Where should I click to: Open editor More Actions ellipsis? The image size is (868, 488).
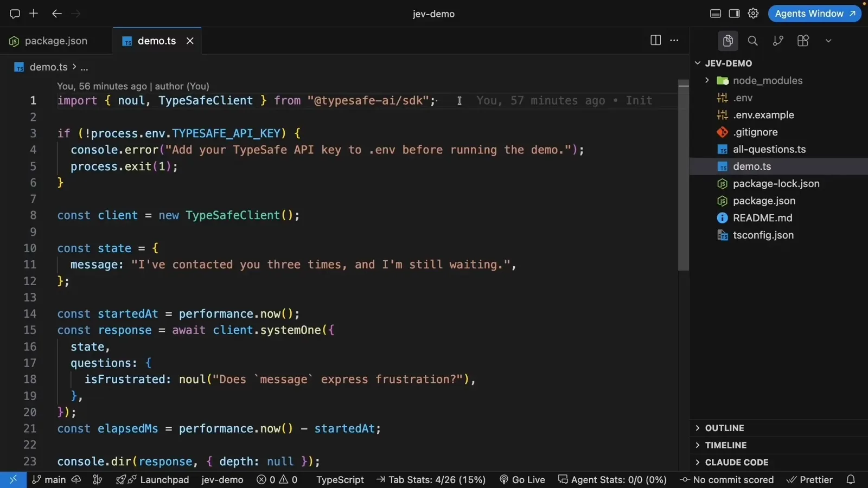click(x=674, y=40)
